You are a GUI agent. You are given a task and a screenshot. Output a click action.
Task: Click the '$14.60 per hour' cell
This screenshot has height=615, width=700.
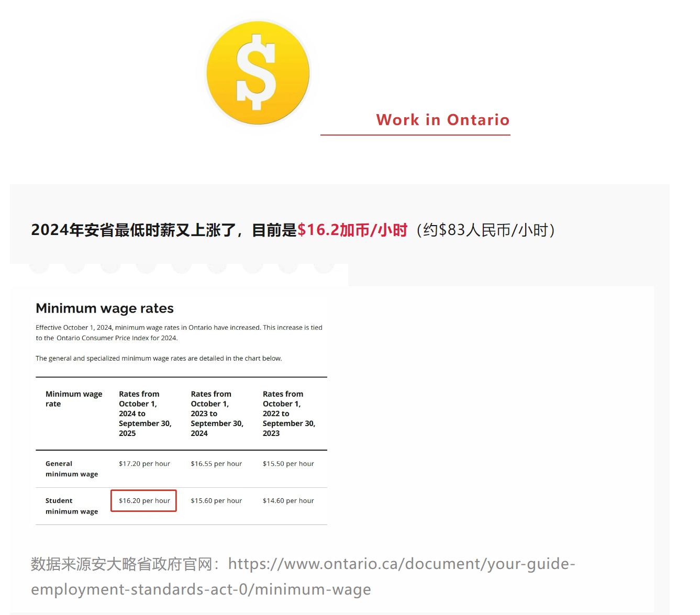tap(288, 501)
